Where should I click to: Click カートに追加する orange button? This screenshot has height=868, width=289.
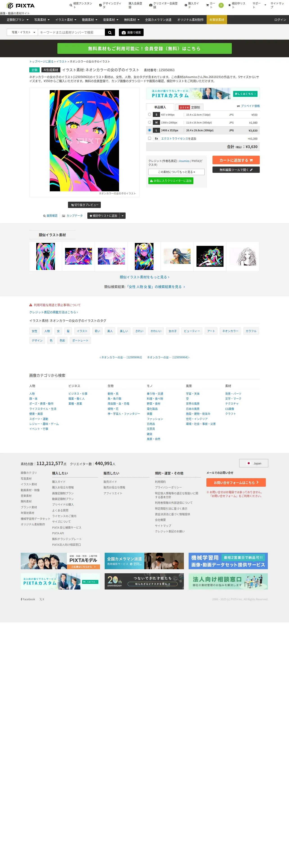coord(236,160)
